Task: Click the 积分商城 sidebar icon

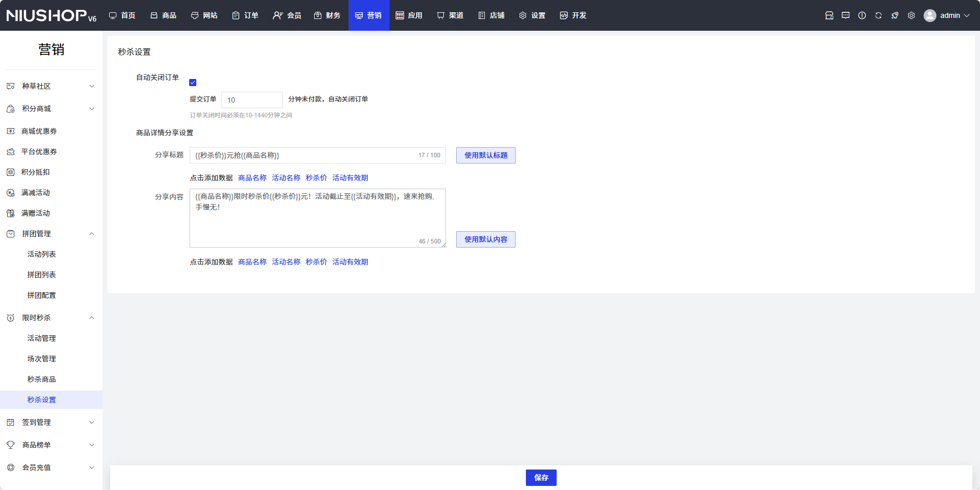Action: 10,109
